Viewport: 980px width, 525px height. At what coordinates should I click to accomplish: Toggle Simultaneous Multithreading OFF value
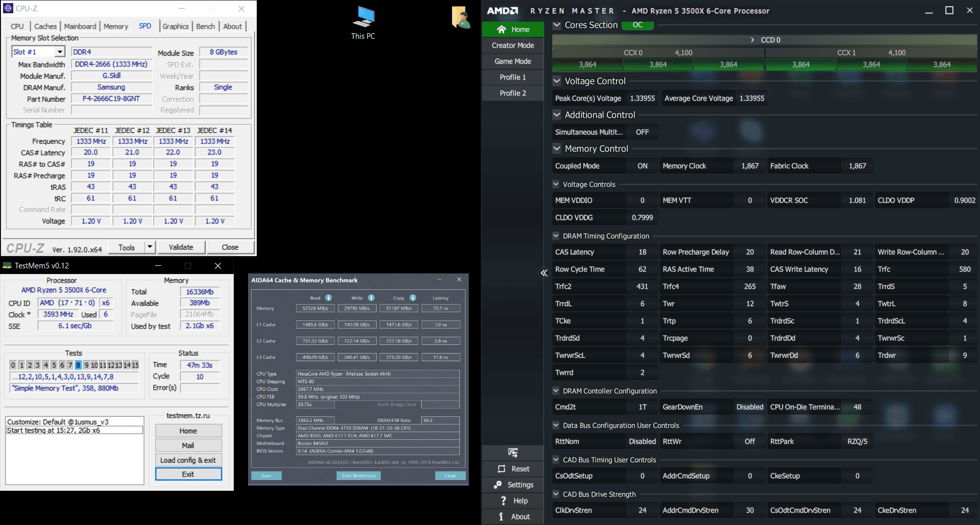(642, 132)
